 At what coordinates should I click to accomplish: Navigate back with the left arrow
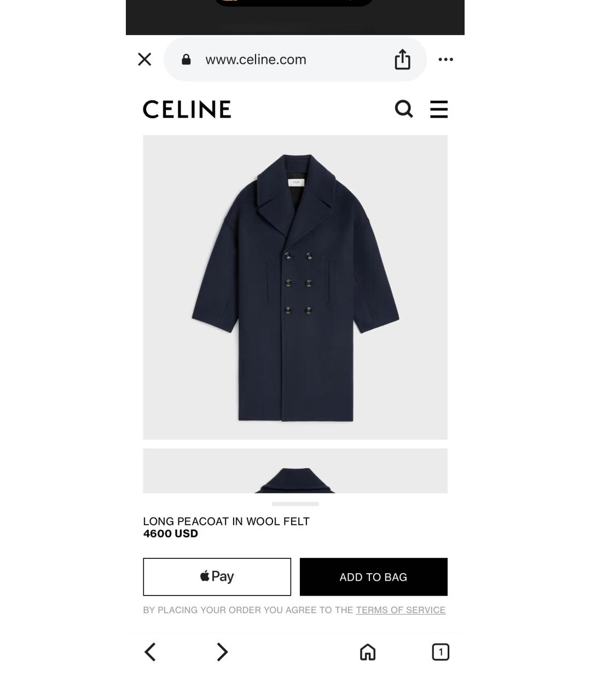(x=150, y=652)
